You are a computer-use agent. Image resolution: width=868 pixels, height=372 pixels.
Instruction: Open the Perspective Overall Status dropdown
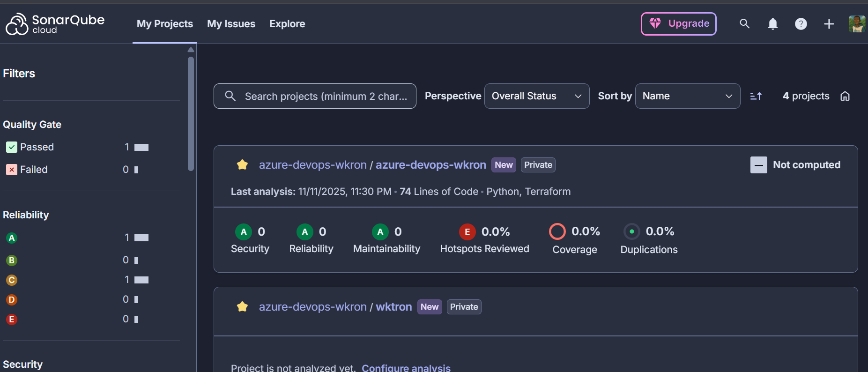tap(536, 96)
